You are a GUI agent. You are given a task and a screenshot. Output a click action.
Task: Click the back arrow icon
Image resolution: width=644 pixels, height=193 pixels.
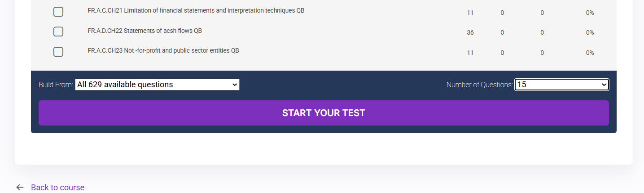pyautogui.click(x=20, y=188)
